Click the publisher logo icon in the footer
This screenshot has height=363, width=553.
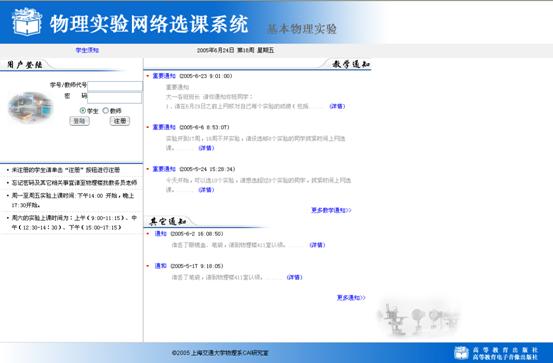coord(461,353)
